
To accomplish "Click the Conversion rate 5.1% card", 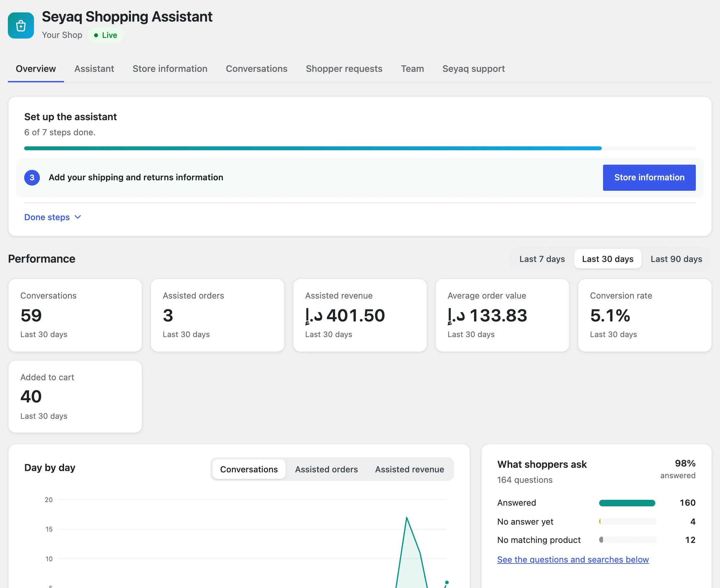I will pyautogui.click(x=645, y=315).
